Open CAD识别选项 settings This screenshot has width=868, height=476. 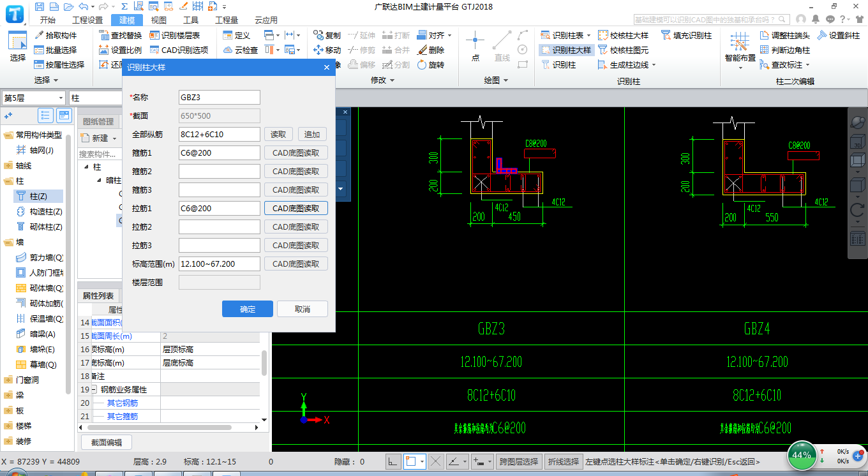coord(179,50)
